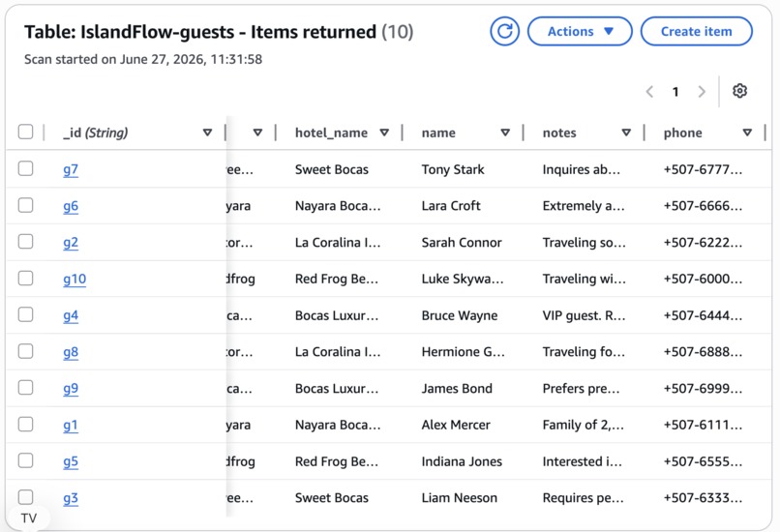Image resolution: width=780 pixels, height=532 pixels.
Task: Go to previous page arrow
Action: [x=649, y=92]
